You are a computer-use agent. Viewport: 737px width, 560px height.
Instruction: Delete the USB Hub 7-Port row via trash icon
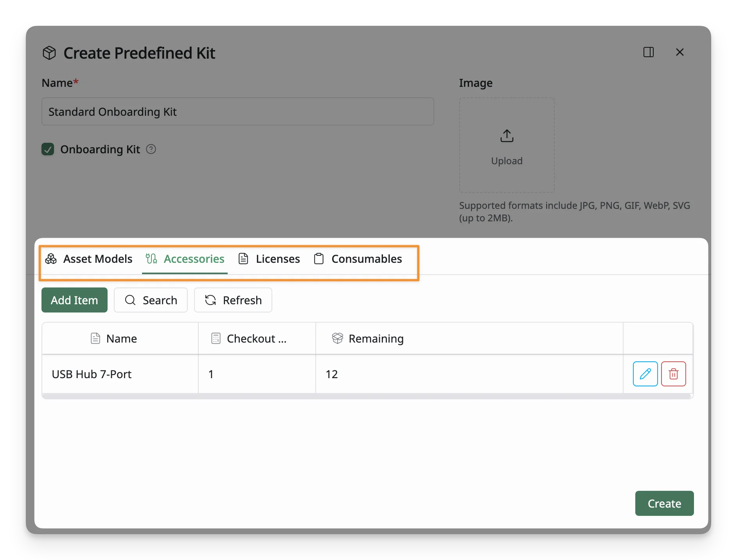673,374
